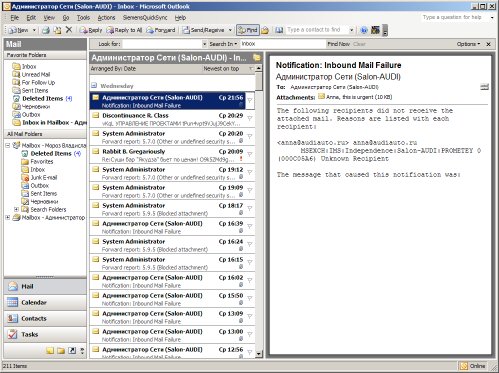Viewport: 499px width, 373px height.
Task: Switch to Contacts pane
Action: coord(45,318)
